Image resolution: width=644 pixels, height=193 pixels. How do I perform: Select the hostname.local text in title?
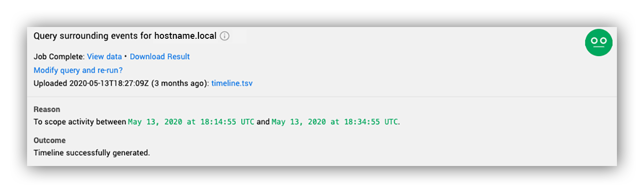pyautogui.click(x=185, y=36)
